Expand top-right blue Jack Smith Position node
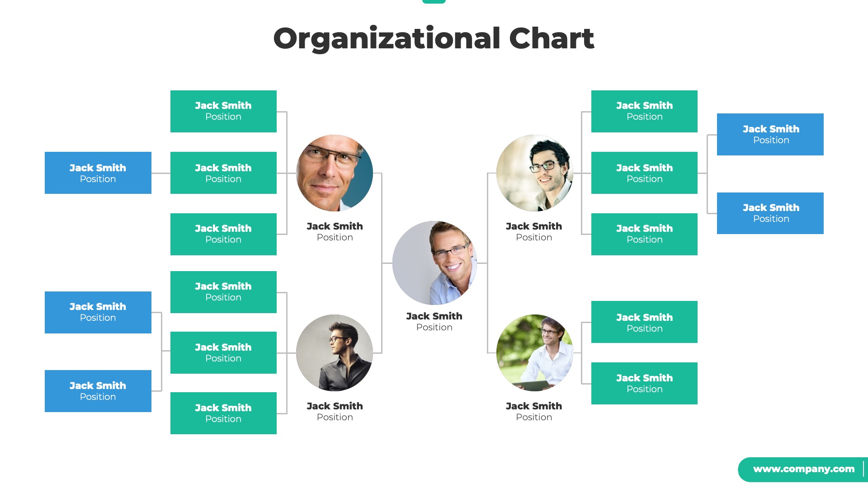Image resolution: width=868 pixels, height=488 pixels. click(771, 134)
